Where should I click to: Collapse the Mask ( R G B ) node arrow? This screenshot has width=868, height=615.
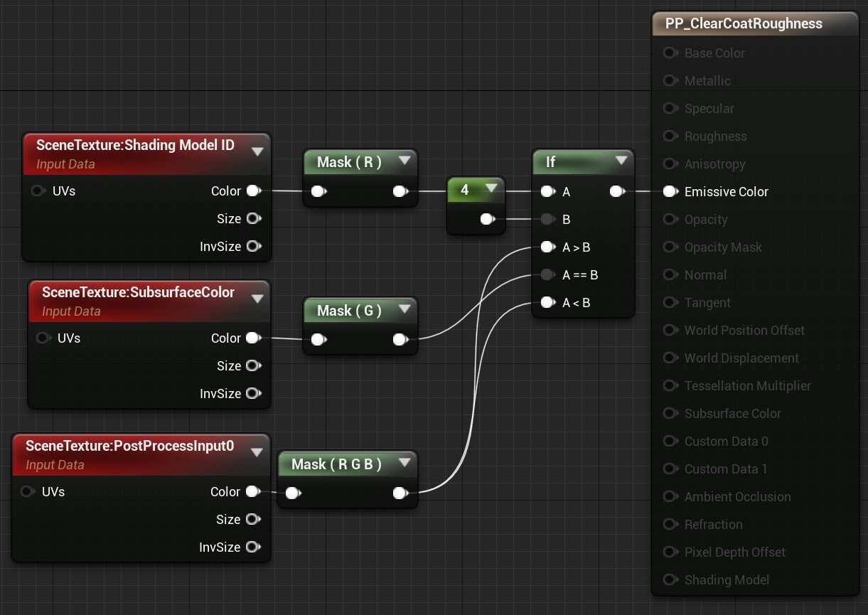click(x=404, y=463)
